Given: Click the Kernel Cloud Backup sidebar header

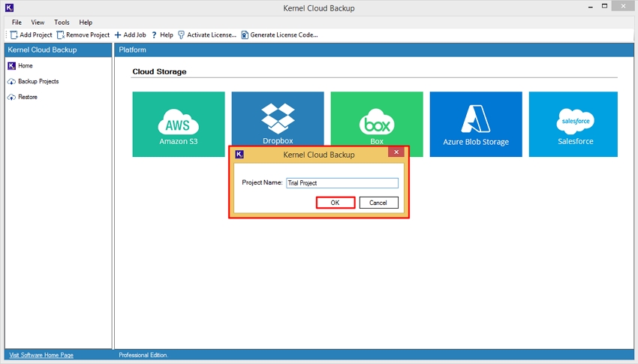Looking at the screenshot, I should point(59,50).
